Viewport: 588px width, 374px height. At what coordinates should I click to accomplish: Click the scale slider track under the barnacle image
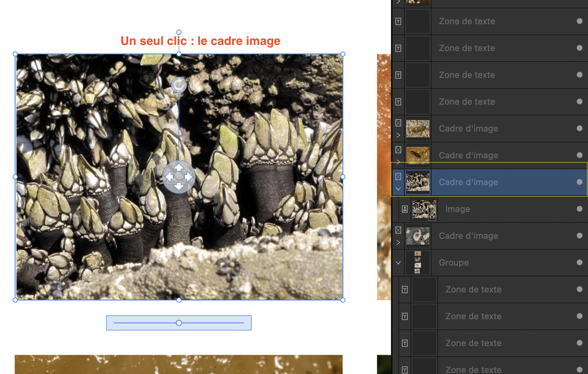coord(179,323)
